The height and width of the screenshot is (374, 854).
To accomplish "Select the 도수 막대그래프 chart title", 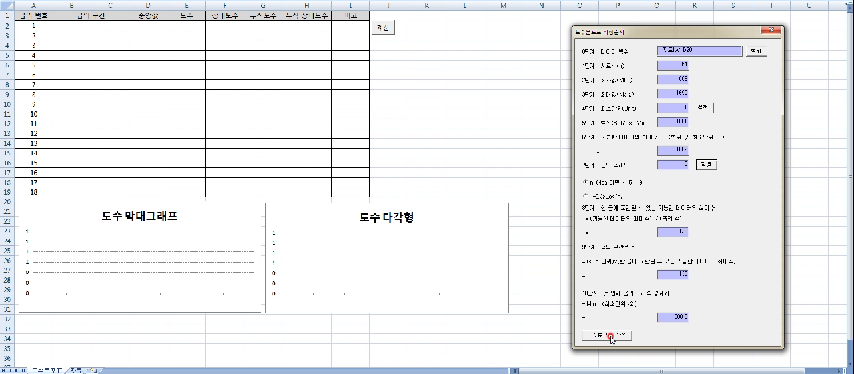I will pos(139,216).
